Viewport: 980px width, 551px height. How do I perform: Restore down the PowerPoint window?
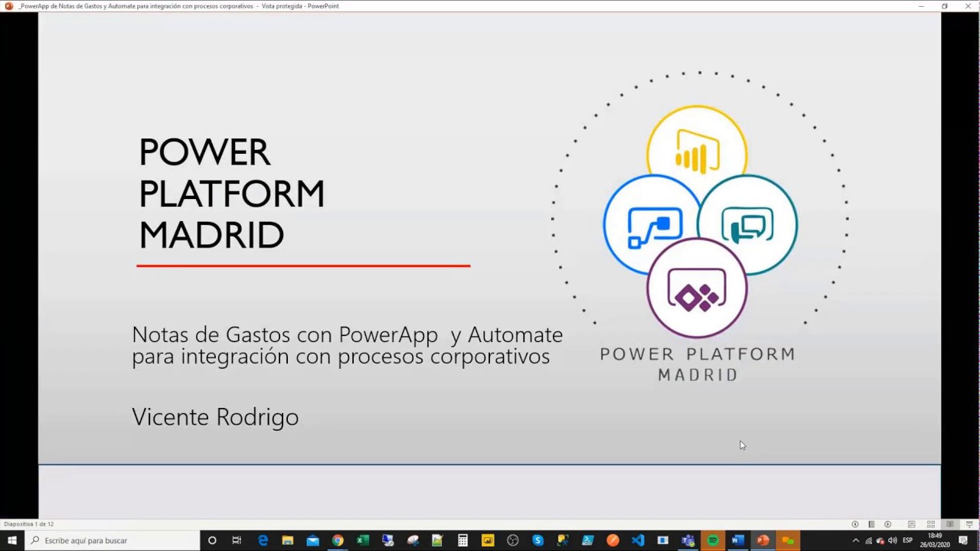click(945, 5)
